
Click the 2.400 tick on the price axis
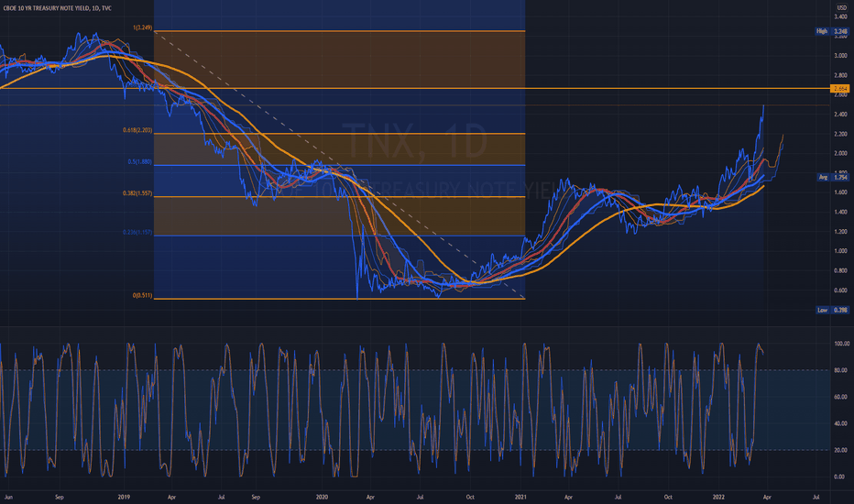click(840, 115)
